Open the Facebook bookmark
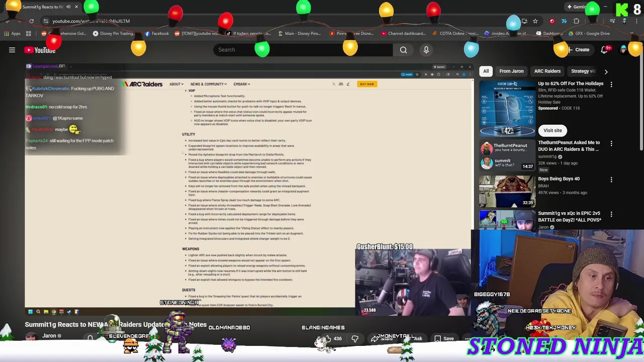 tap(157, 34)
